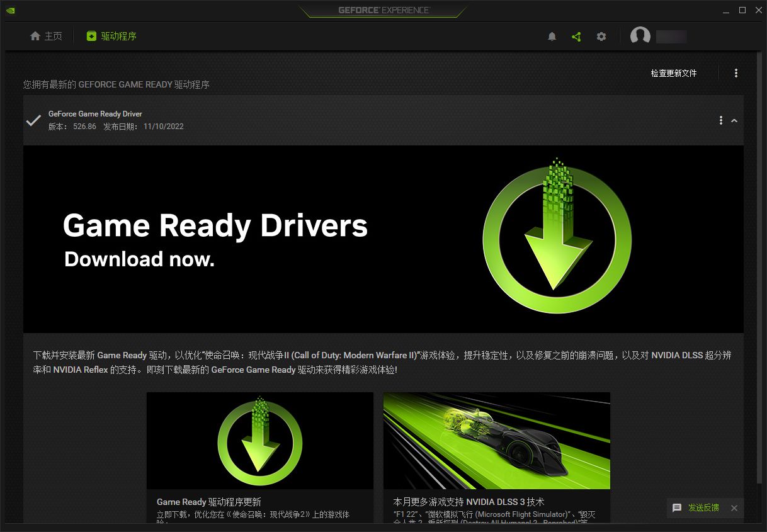The image size is (767, 532).
Task: Click the Game Ready Drivers banner image
Action: [383, 239]
